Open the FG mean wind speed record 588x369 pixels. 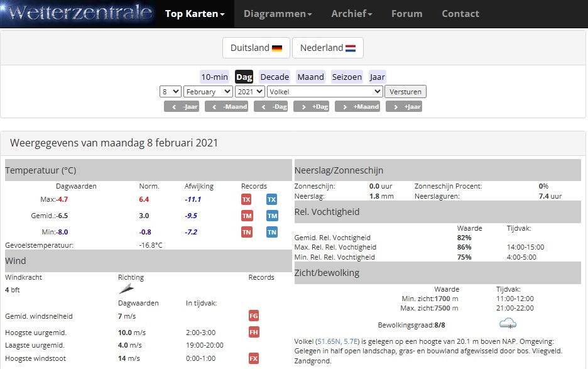coord(254,316)
